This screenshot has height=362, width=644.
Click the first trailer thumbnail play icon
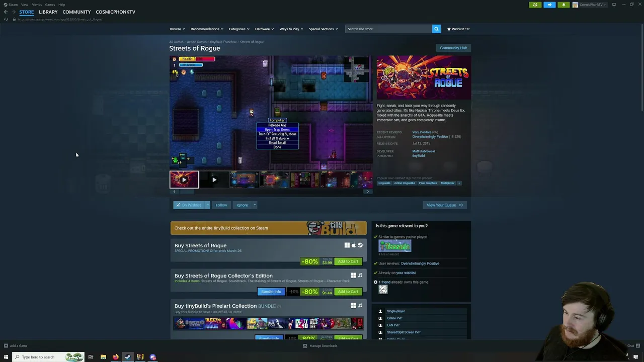click(184, 179)
